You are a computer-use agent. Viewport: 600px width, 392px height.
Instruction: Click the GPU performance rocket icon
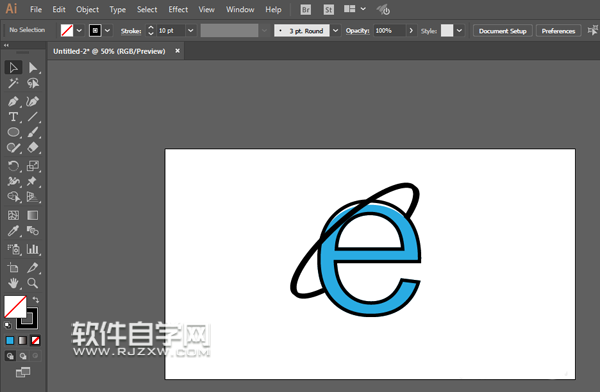tap(383, 10)
